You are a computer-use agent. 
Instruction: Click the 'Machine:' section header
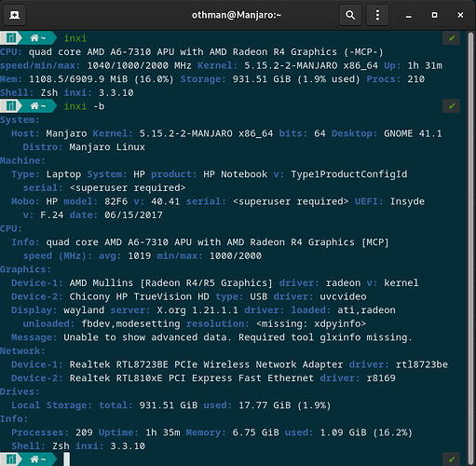pos(22,160)
